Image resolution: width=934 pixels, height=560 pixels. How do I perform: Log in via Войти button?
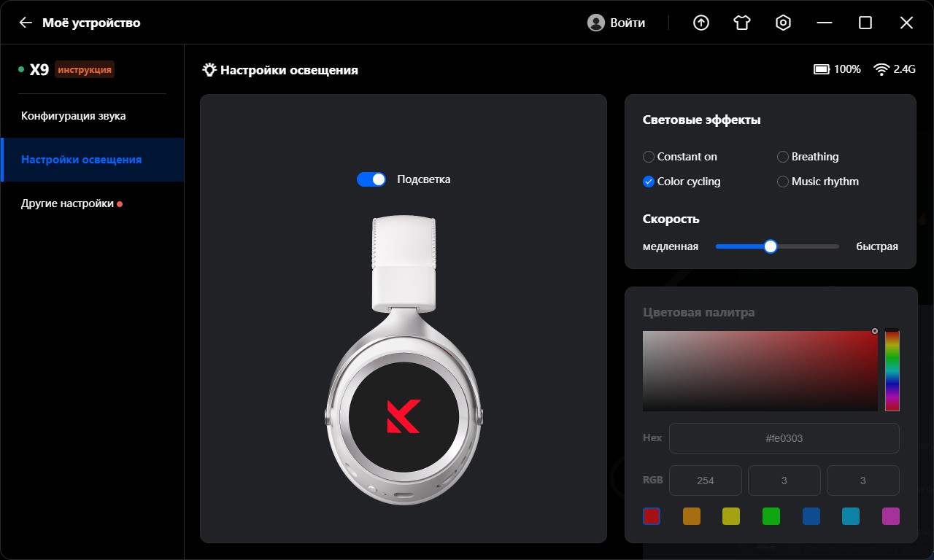click(x=628, y=23)
